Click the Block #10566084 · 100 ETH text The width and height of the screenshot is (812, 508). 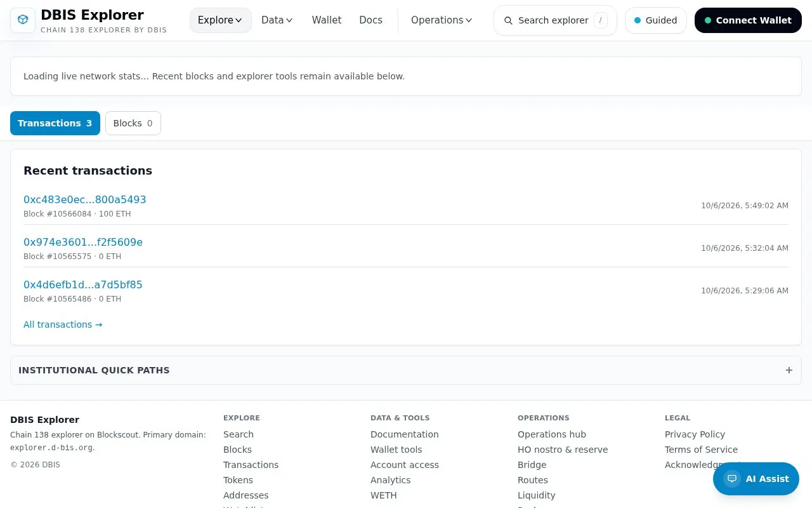coord(77,214)
